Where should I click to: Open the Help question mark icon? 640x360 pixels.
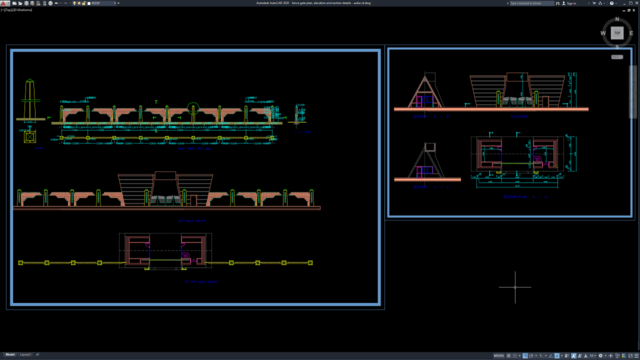tap(611, 3)
